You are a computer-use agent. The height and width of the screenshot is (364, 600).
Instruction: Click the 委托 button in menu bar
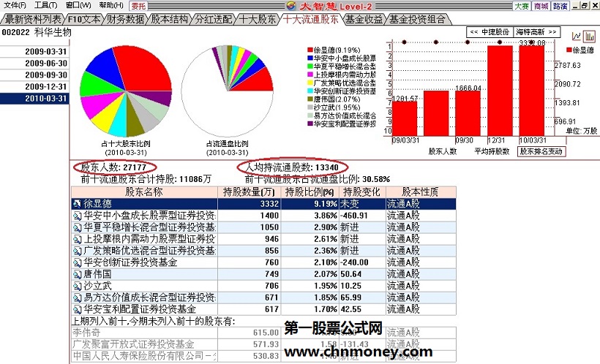(138, 6)
